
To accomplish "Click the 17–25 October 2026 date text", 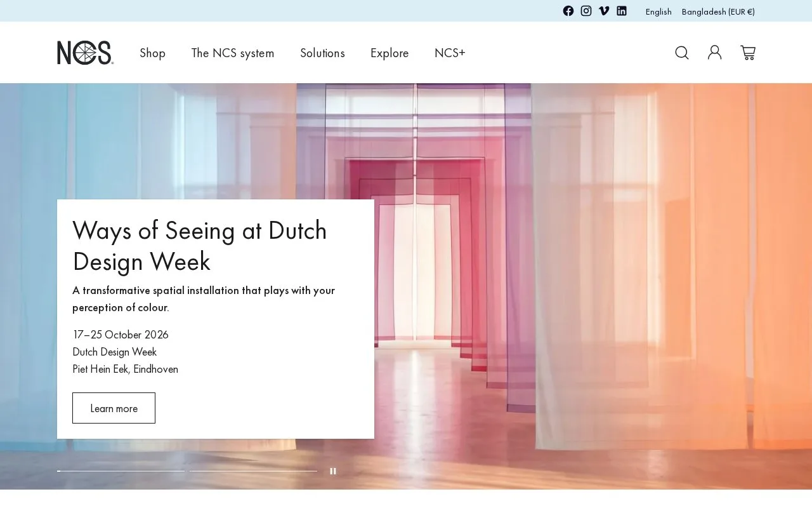I will click(x=121, y=335).
